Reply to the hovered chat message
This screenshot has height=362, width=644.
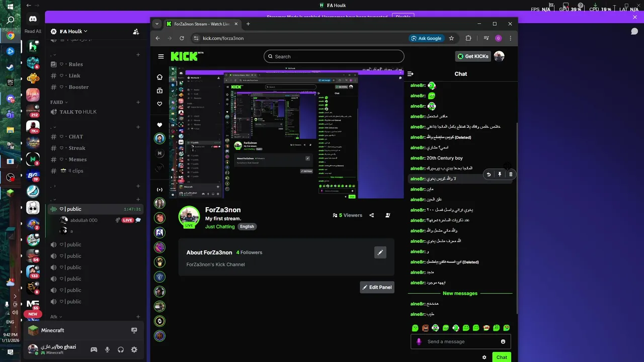[x=489, y=174]
